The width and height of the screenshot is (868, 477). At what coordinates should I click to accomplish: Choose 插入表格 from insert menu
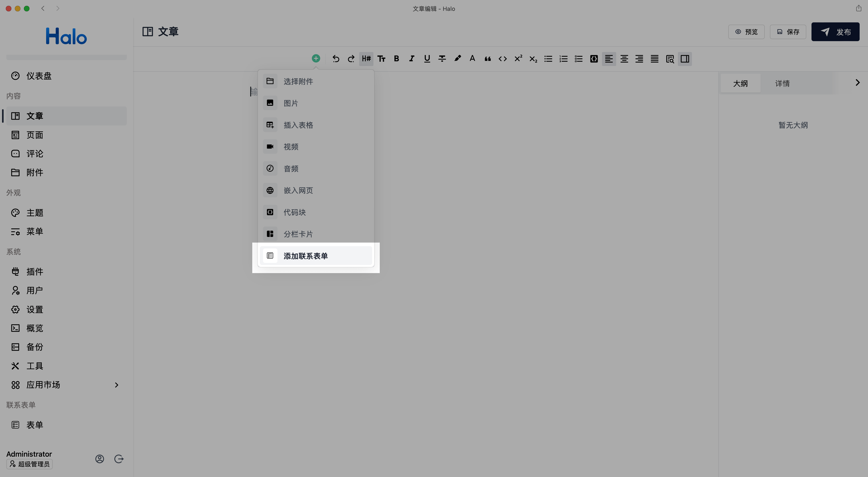coord(316,125)
